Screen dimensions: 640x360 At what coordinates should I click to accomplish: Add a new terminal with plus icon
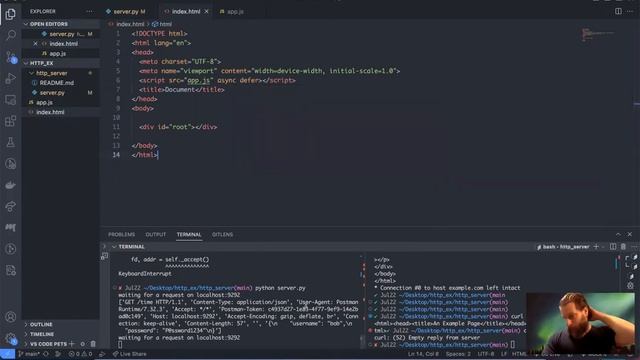coord(596,247)
